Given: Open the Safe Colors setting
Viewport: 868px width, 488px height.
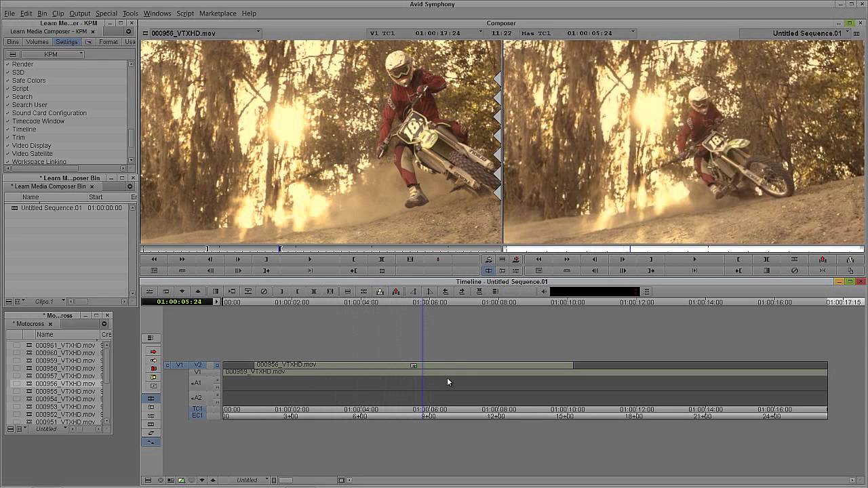Looking at the screenshot, I should coord(28,81).
